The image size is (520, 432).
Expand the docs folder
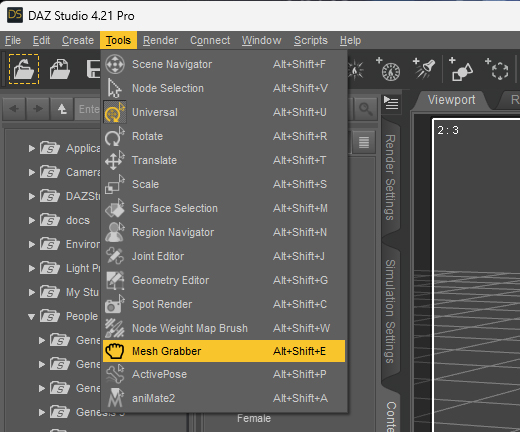click(x=32, y=220)
